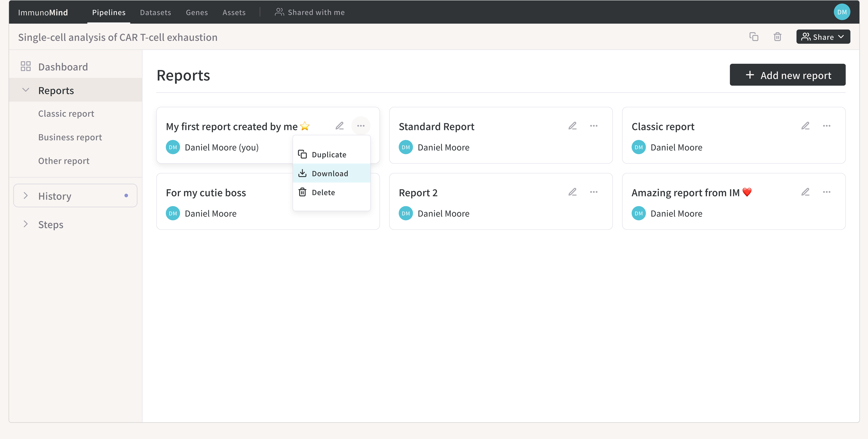
Task: Click the trash icon next to Share
Action: (x=777, y=37)
